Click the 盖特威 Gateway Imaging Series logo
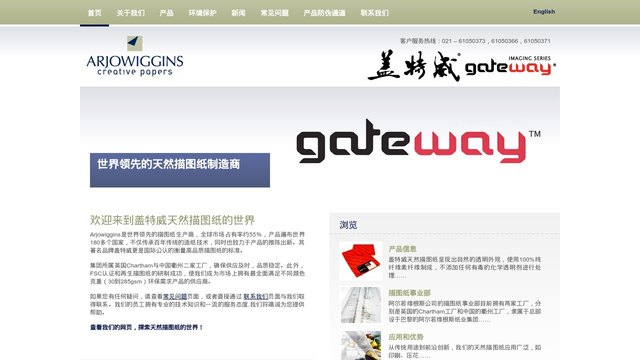The width and height of the screenshot is (640, 360). [x=462, y=66]
